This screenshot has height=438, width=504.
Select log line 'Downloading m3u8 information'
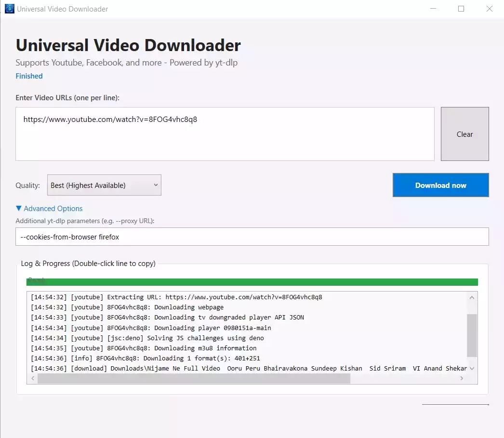[144, 348]
